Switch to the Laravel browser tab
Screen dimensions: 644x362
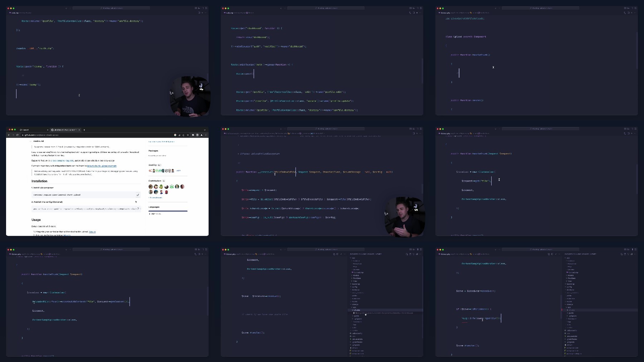pos(33,130)
